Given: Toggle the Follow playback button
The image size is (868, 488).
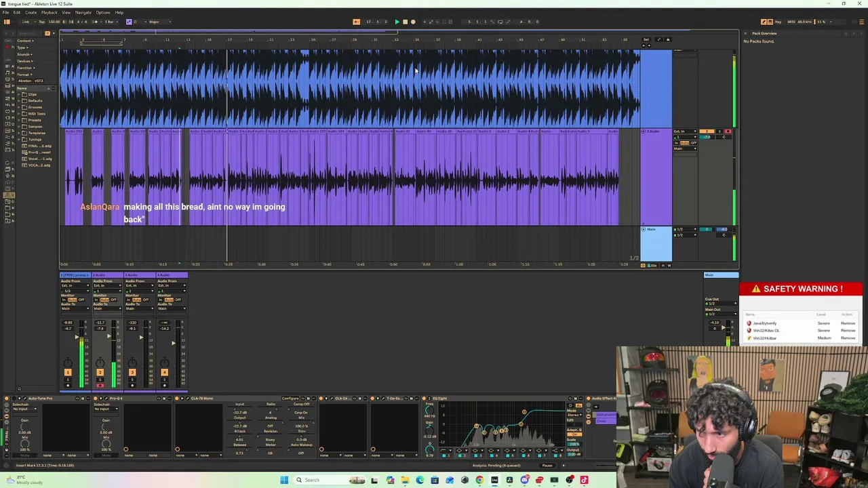Looking at the screenshot, I should click(357, 22).
